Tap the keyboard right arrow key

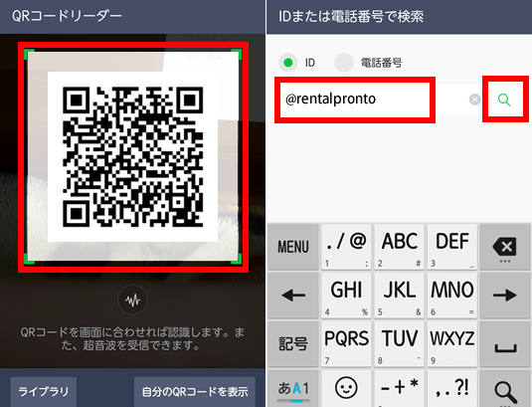pyautogui.click(x=505, y=296)
